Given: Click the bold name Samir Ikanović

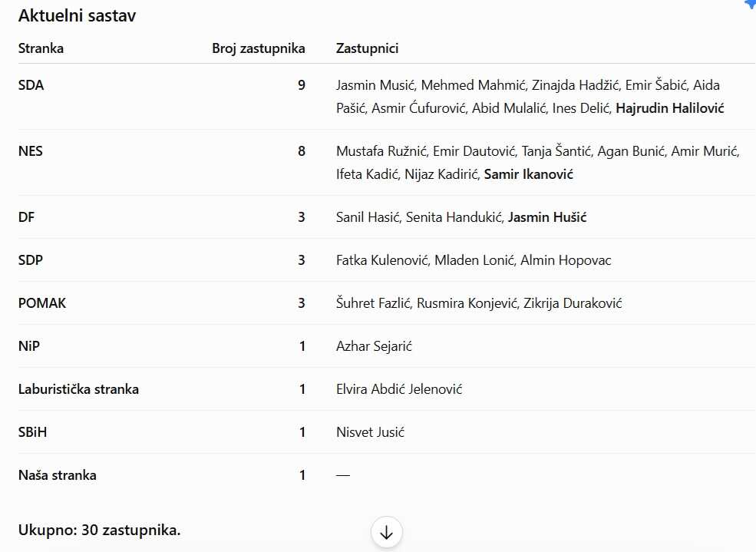Looking at the screenshot, I should point(528,174).
